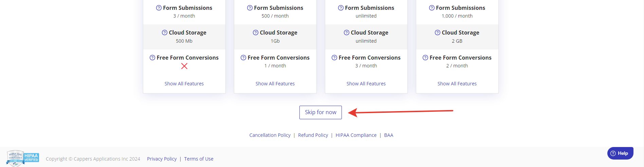Open the Refund Policy link

313,135
